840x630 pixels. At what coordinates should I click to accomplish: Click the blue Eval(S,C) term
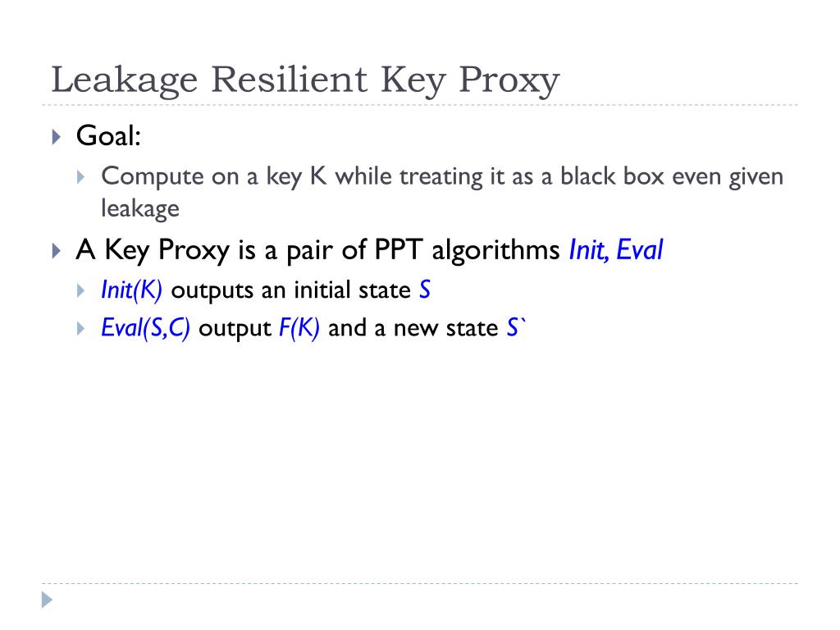pyautogui.click(x=145, y=328)
